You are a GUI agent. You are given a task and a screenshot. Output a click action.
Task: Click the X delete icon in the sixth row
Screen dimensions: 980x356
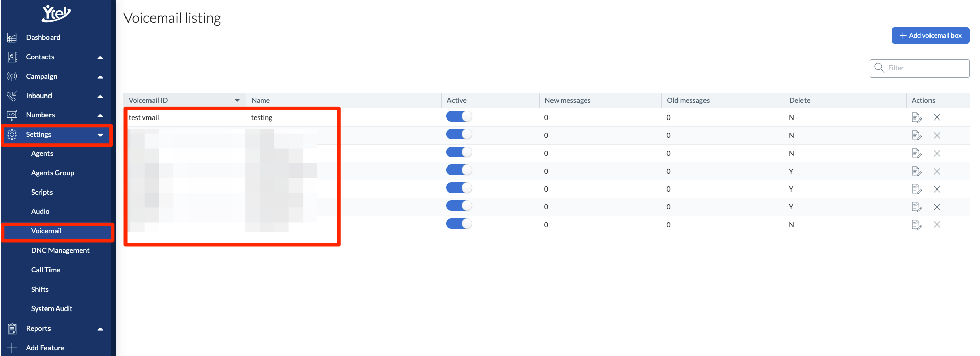point(937,207)
